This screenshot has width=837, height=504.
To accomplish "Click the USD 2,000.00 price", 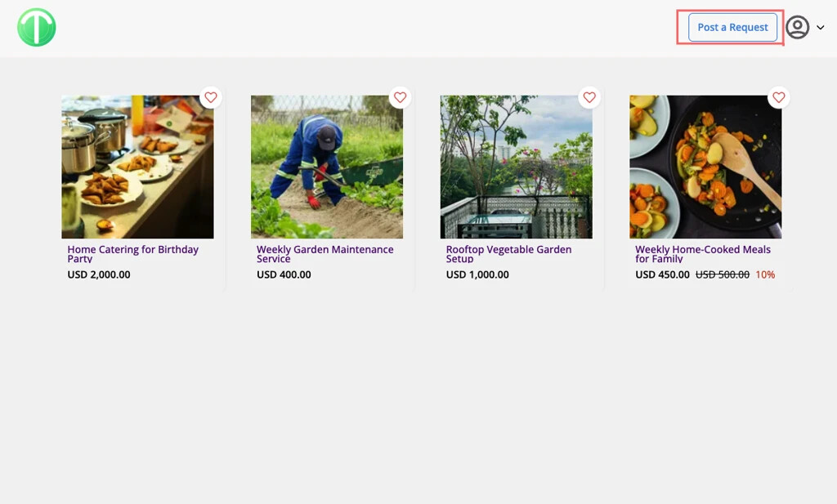I will (x=99, y=274).
